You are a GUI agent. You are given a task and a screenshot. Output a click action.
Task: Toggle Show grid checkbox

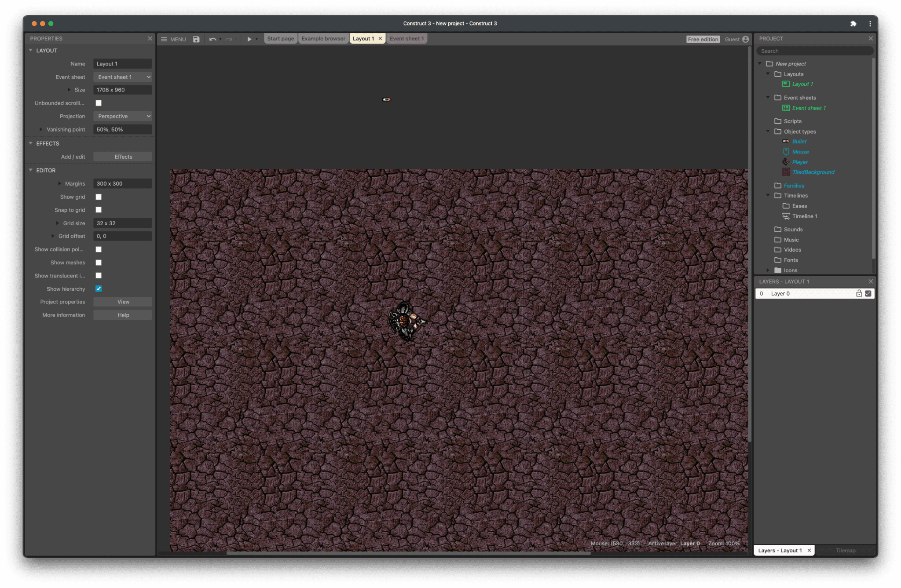click(x=99, y=196)
